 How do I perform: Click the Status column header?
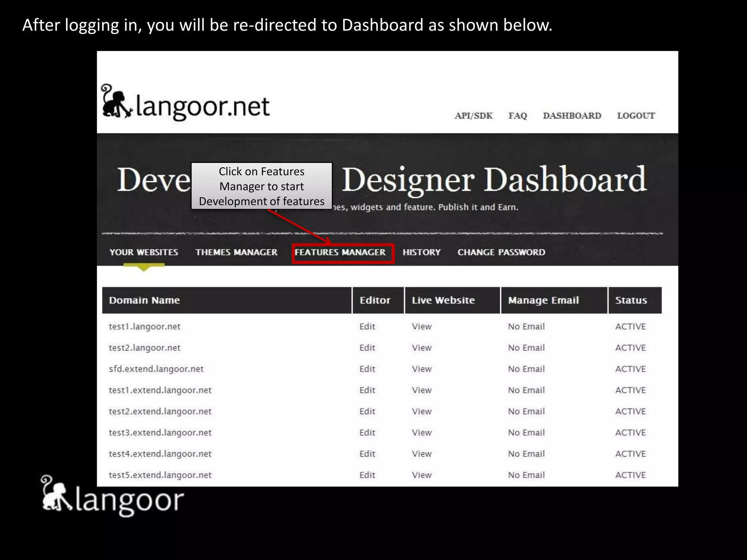click(635, 300)
